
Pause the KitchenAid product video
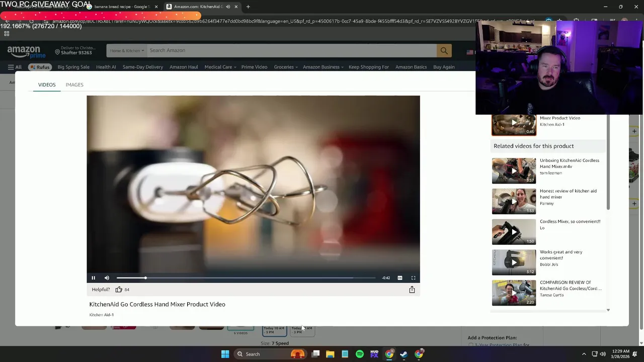tap(93, 278)
